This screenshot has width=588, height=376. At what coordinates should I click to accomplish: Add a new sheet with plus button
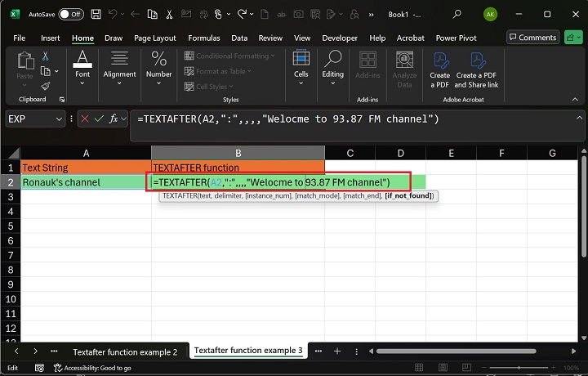[336, 351]
